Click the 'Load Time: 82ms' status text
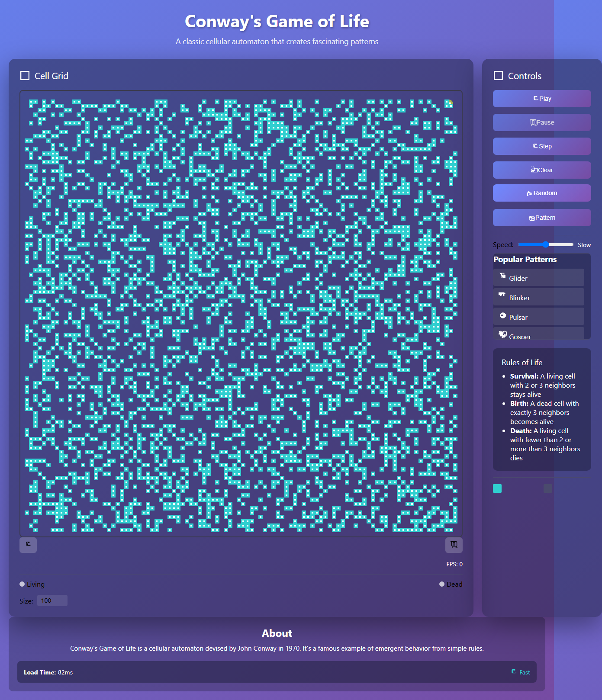Screen dimensions: 602x700 pos(48,672)
